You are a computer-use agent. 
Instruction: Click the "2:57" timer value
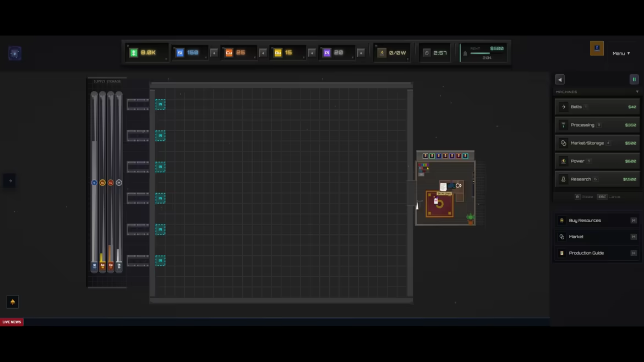click(x=440, y=53)
